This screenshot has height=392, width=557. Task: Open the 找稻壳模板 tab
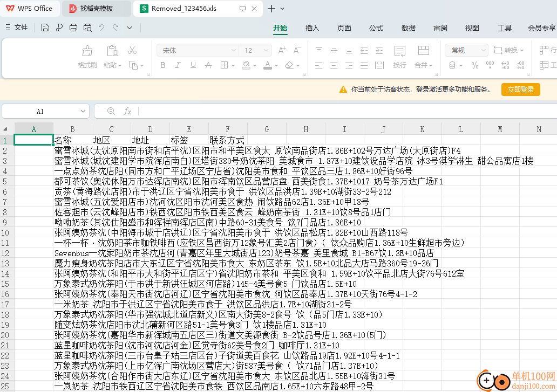point(96,9)
